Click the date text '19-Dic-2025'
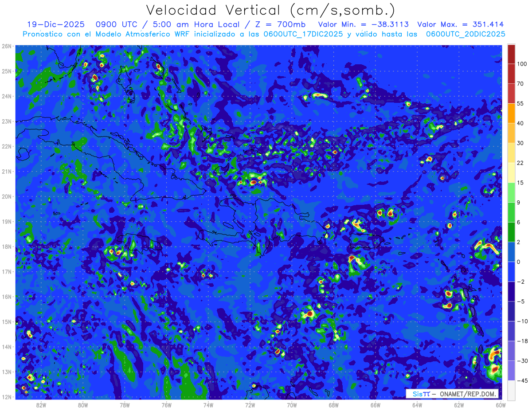This screenshot has height=411, width=532. tap(55, 24)
